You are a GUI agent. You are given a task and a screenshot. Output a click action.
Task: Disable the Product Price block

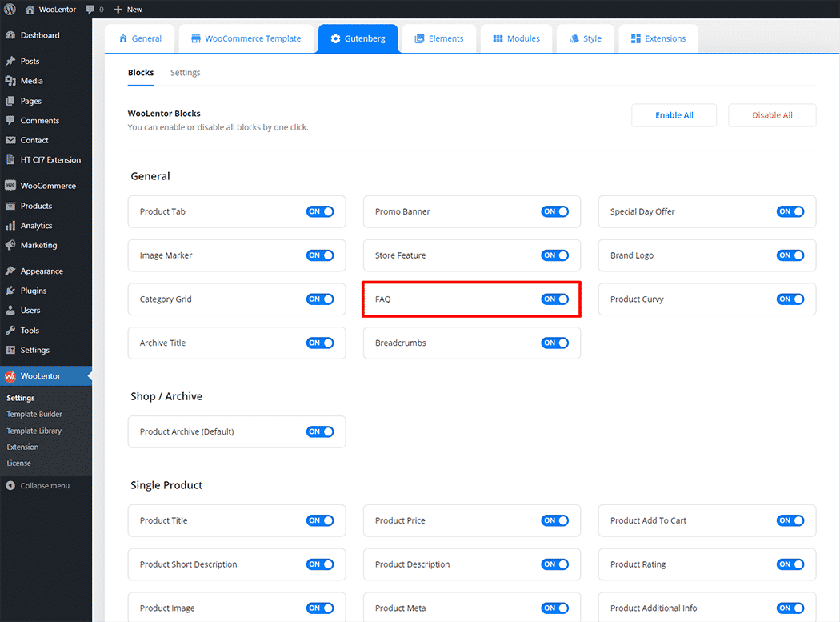coord(555,520)
